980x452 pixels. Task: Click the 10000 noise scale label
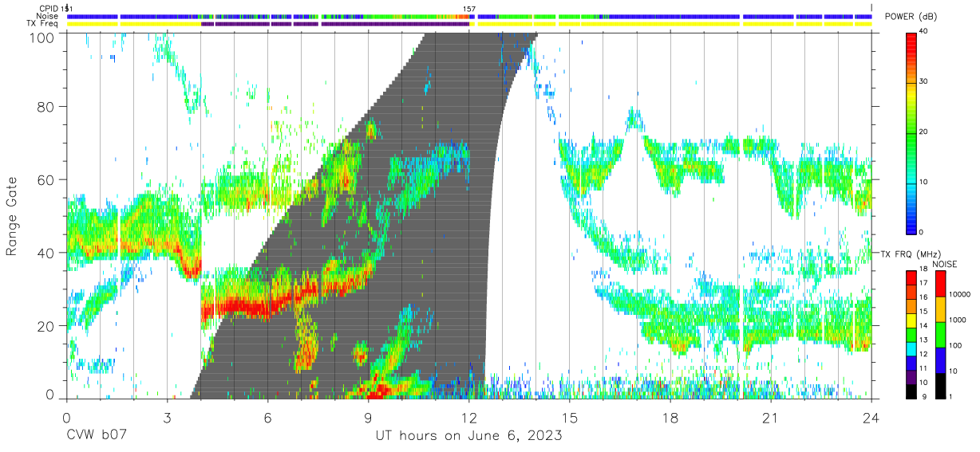(959, 295)
